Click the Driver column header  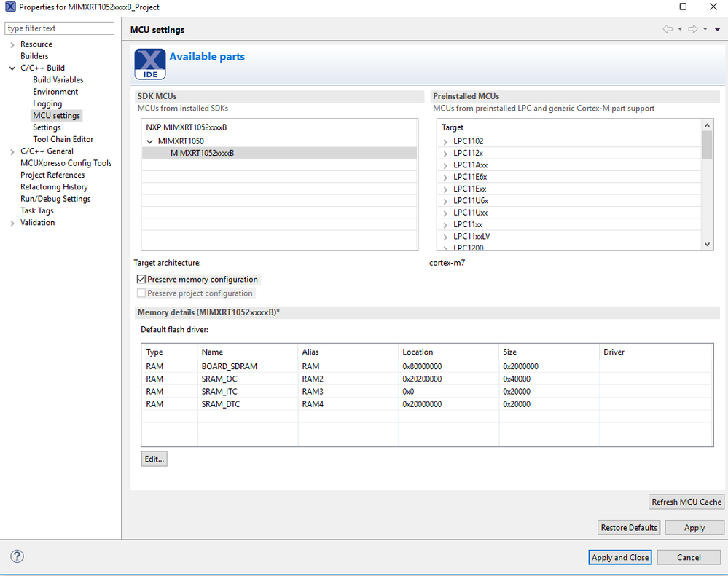pyautogui.click(x=656, y=352)
